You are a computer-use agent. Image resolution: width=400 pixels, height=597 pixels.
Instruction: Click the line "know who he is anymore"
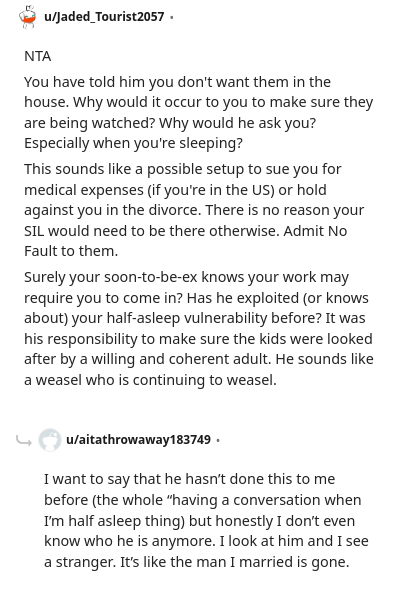pos(129,541)
